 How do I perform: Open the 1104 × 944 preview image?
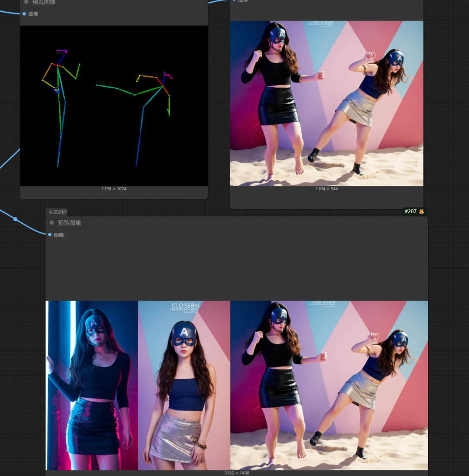tap(327, 103)
